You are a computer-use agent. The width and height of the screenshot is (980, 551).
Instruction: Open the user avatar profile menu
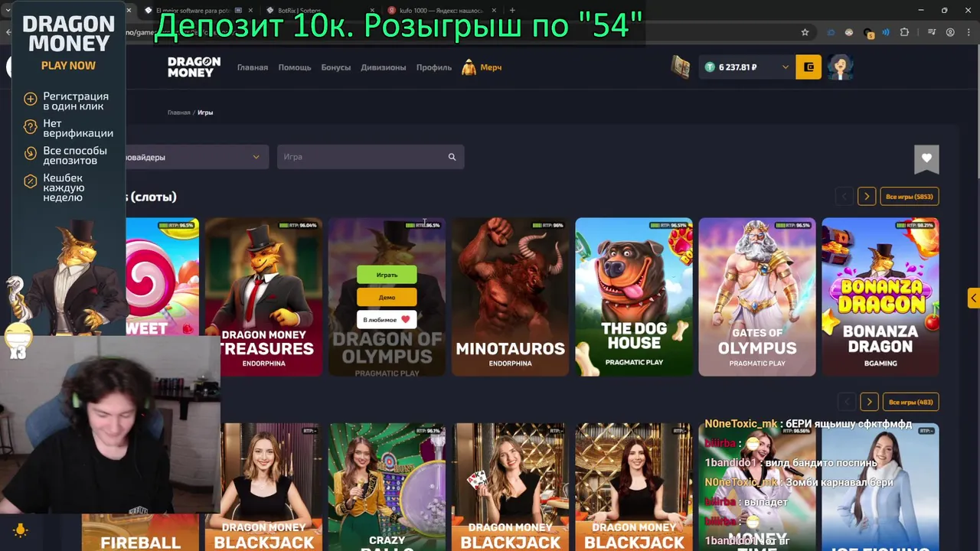[841, 67]
